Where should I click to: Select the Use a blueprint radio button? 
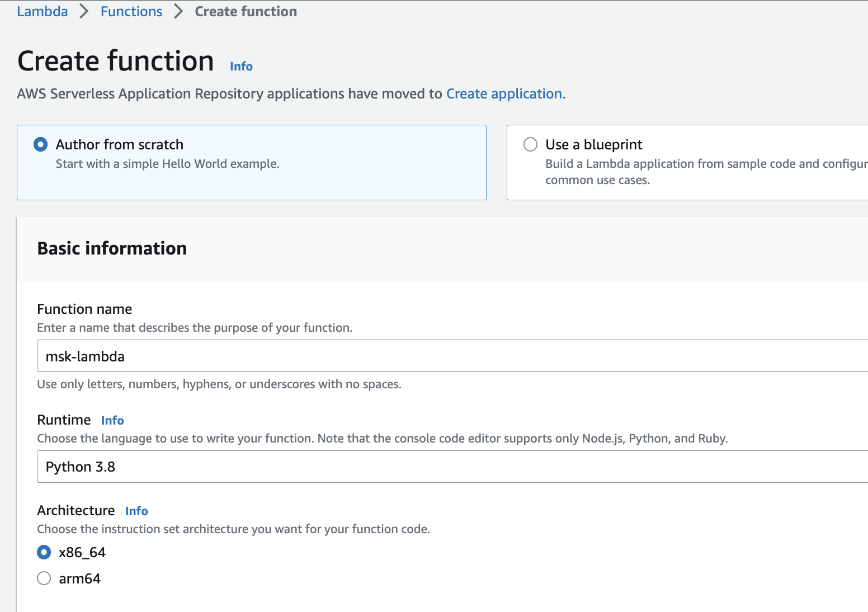click(530, 144)
